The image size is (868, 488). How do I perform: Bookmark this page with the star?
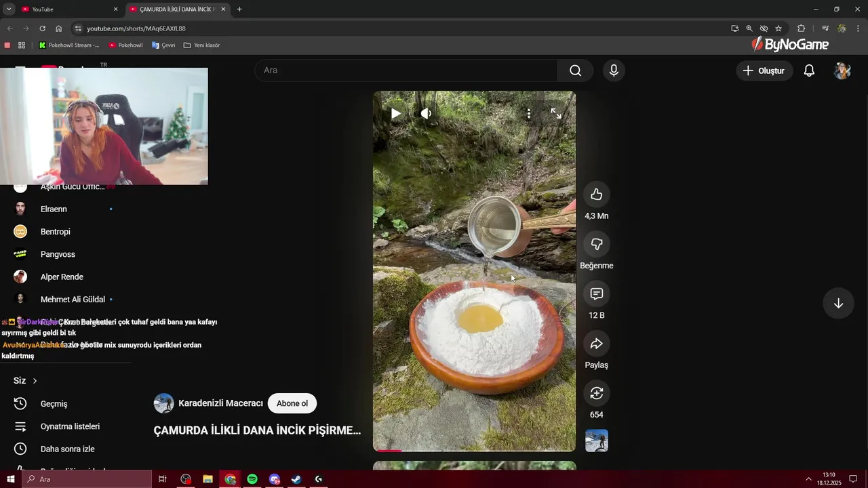point(778,28)
